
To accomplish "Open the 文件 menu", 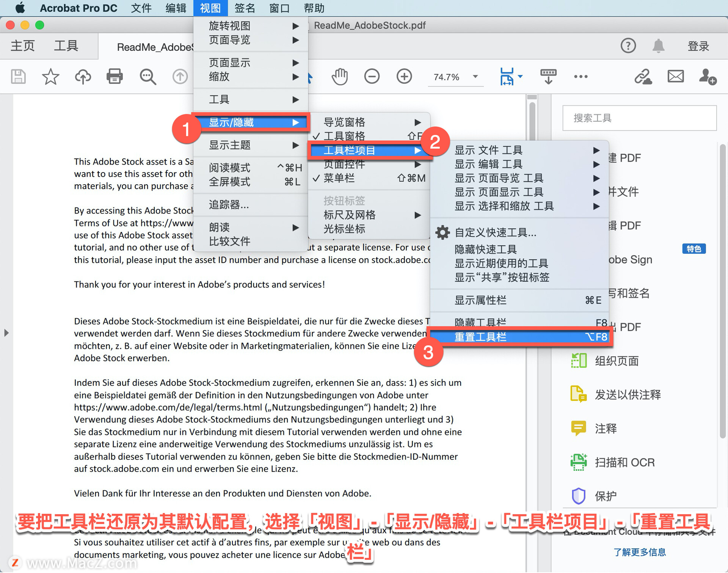I will (x=141, y=8).
